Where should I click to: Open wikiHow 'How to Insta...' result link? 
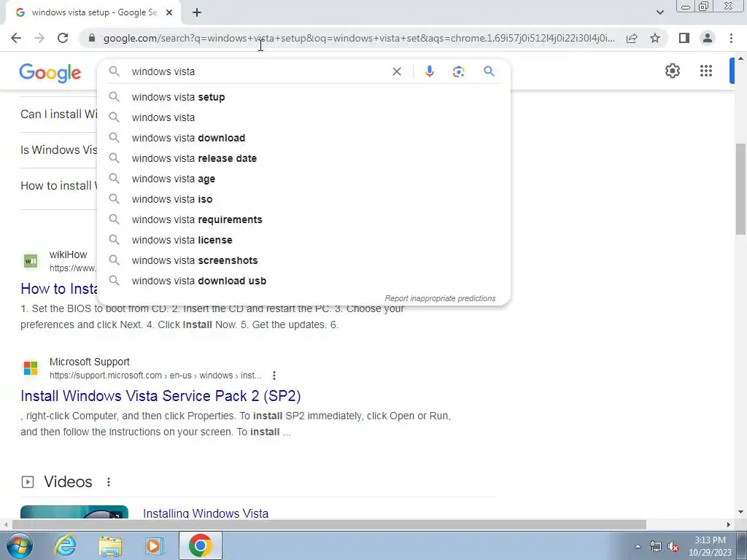pos(59,289)
